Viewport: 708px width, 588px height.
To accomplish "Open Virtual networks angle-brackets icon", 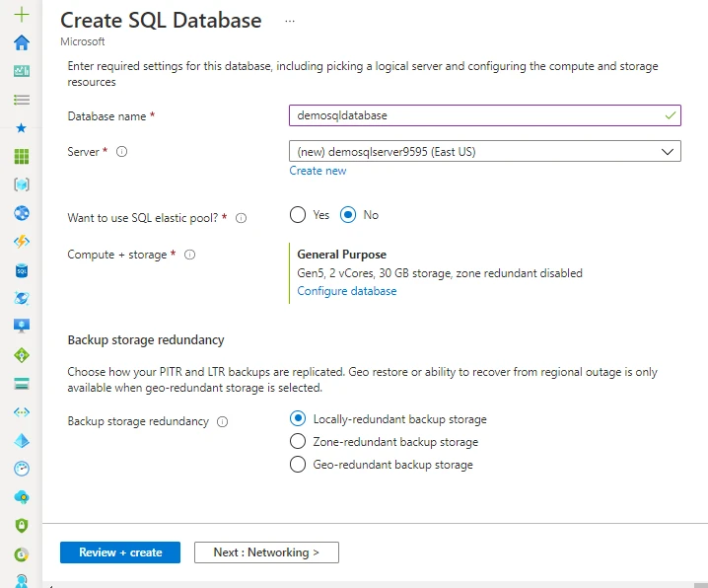I will (x=22, y=411).
